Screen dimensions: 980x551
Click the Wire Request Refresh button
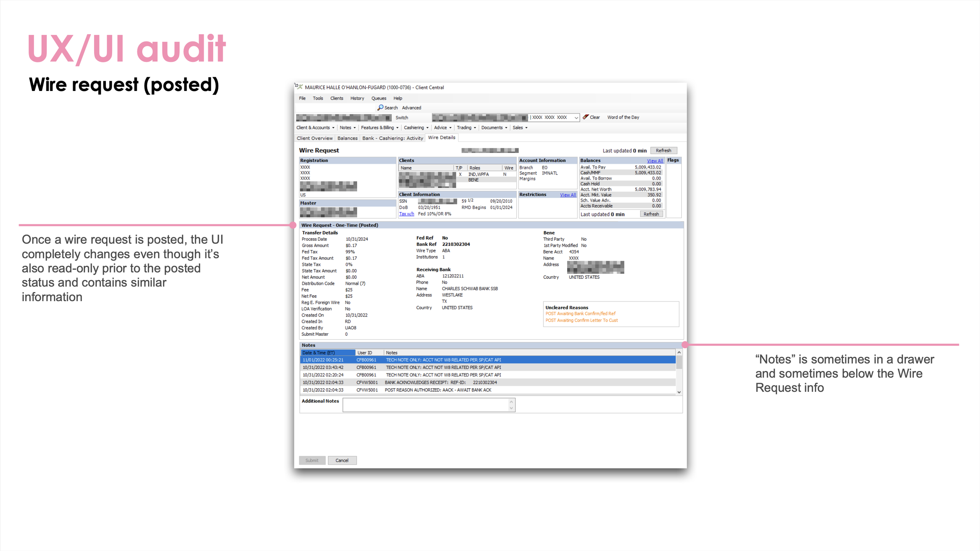(663, 151)
